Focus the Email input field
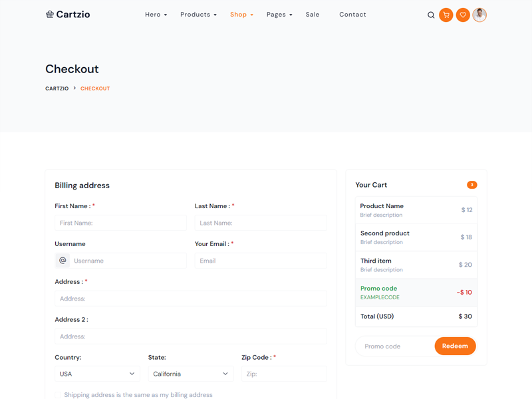The width and height of the screenshot is (532, 399). tap(261, 261)
